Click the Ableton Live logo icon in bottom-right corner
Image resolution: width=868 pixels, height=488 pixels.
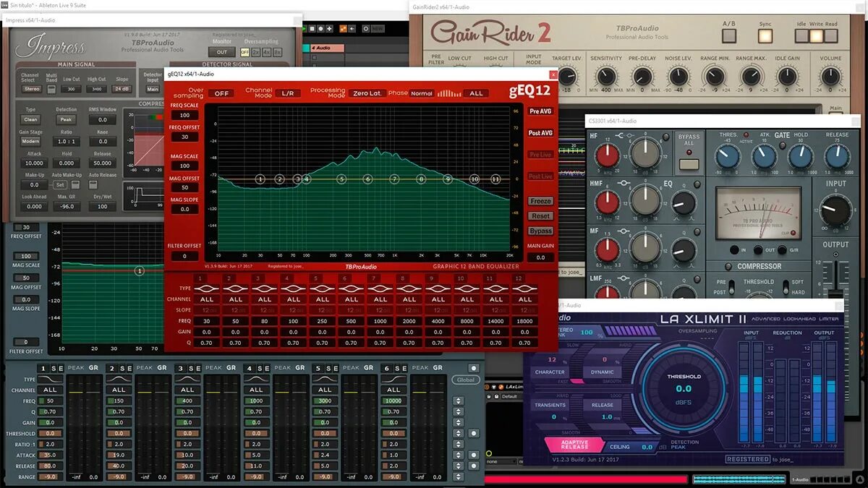(x=861, y=479)
